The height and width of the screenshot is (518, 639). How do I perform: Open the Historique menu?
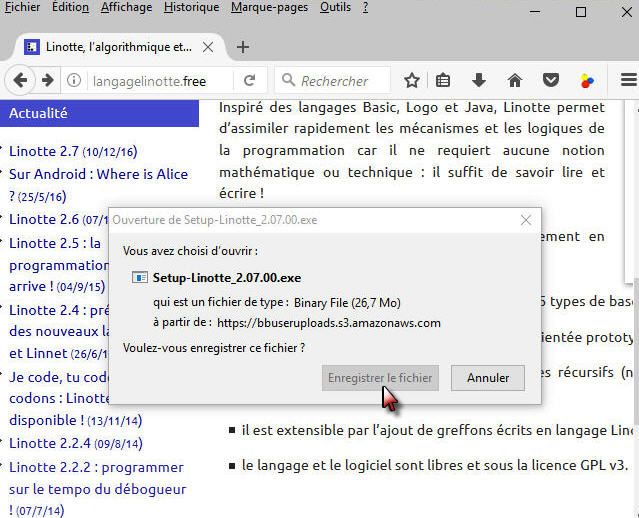click(x=192, y=7)
